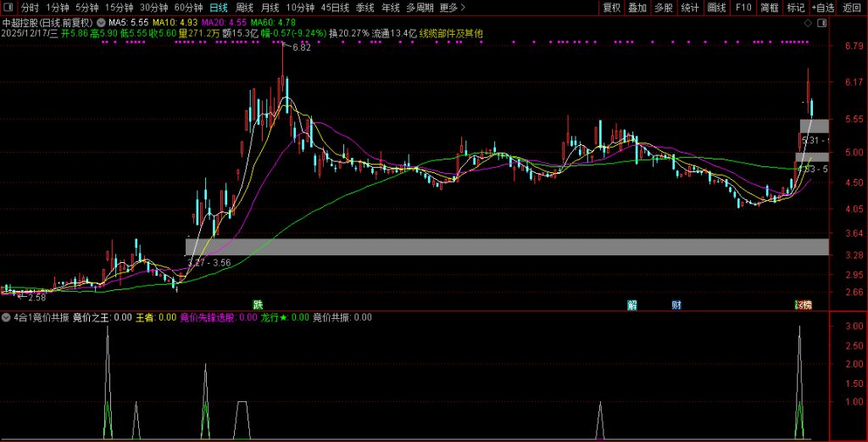Click the MA10: 4.93 indicator label
This screenshot has height=442, width=868.
(x=175, y=23)
